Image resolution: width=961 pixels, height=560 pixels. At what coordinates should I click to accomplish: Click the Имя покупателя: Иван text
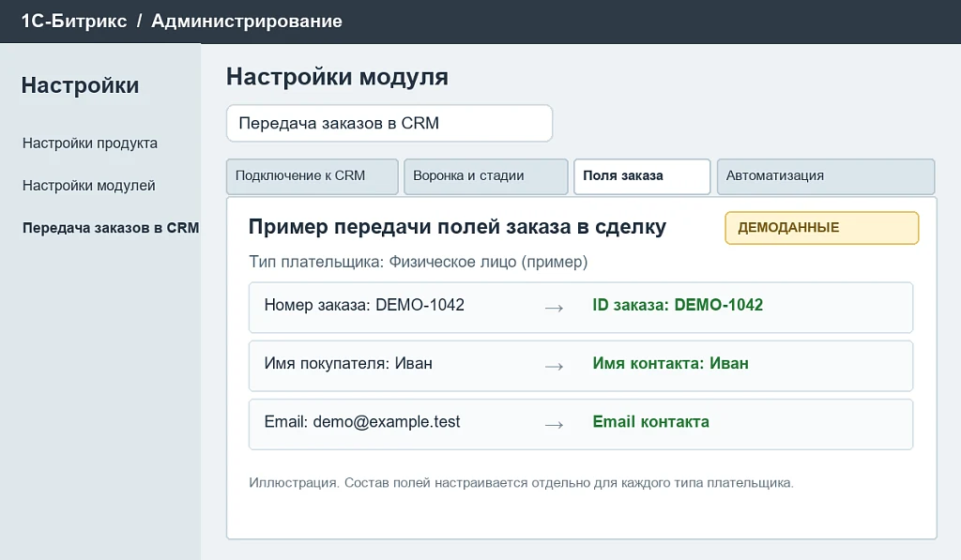point(348,363)
